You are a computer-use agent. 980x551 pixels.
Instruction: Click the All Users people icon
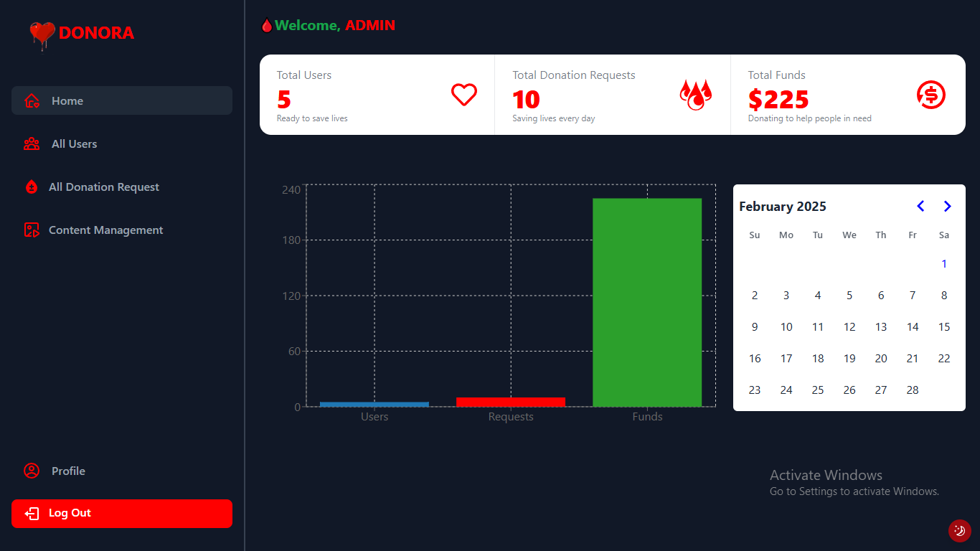[32, 144]
